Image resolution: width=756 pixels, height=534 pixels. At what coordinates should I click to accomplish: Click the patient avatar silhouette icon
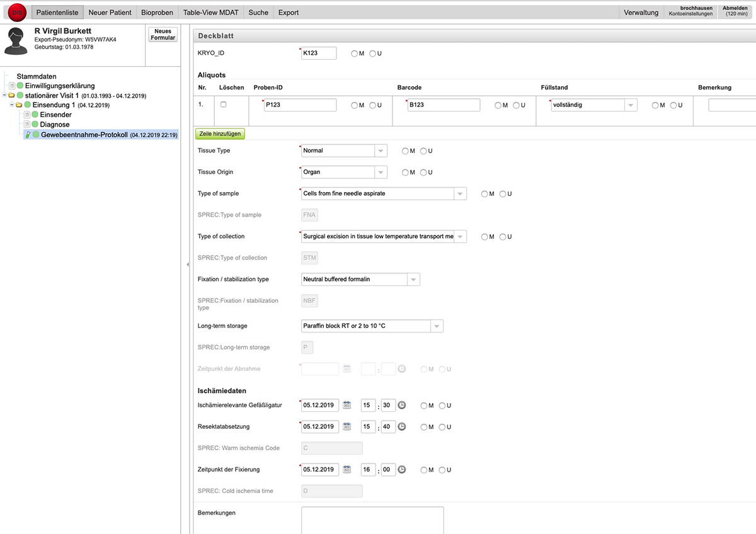pos(16,42)
